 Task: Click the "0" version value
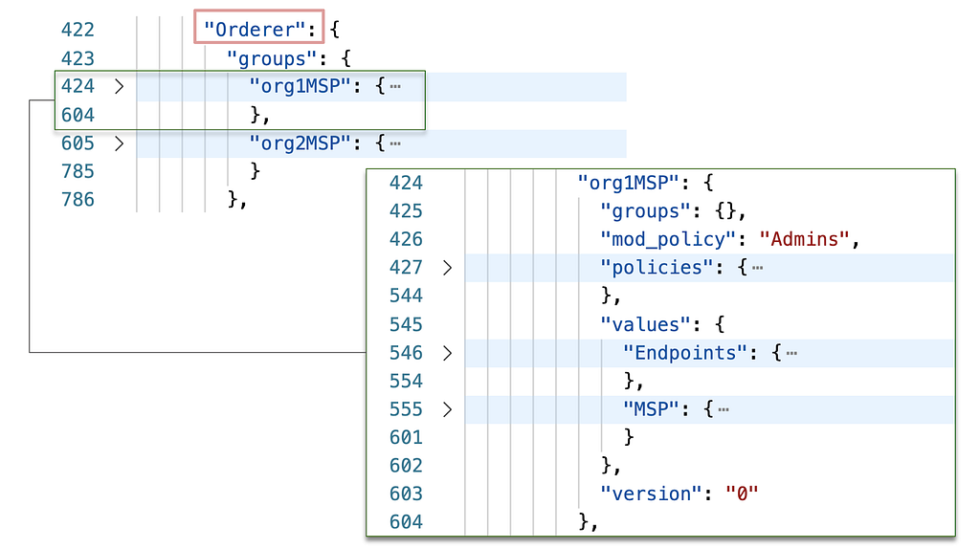click(742, 494)
